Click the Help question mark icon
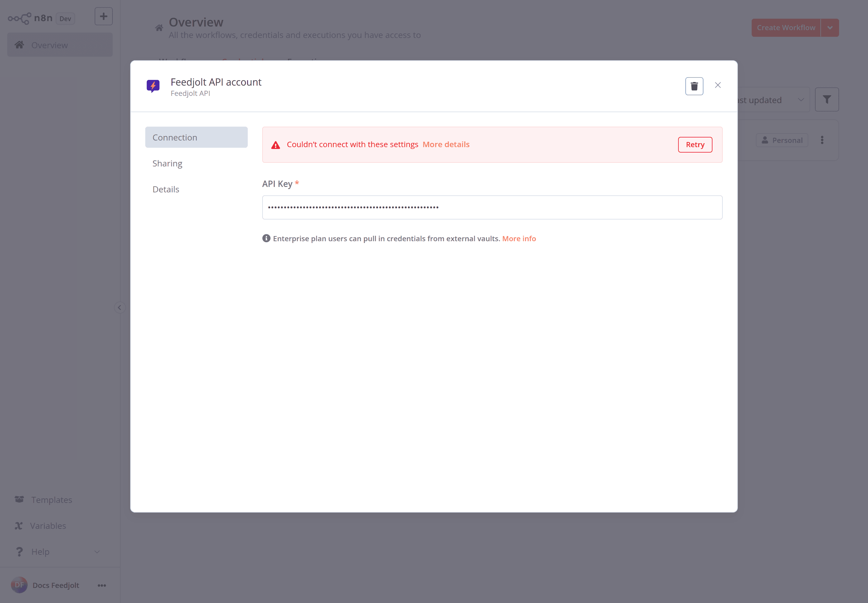The height and width of the screenshot is (603, 868). [19, 552]
